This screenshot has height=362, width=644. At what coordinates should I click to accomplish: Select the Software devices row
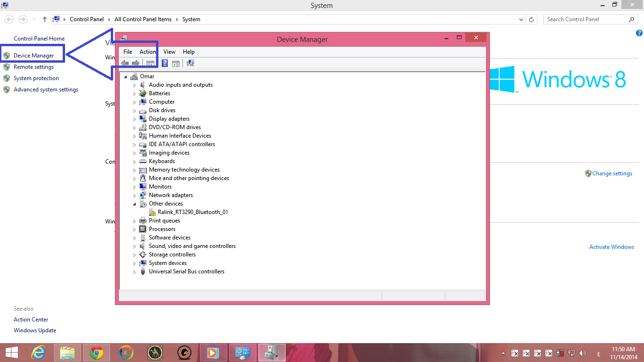tap(170, 238)
